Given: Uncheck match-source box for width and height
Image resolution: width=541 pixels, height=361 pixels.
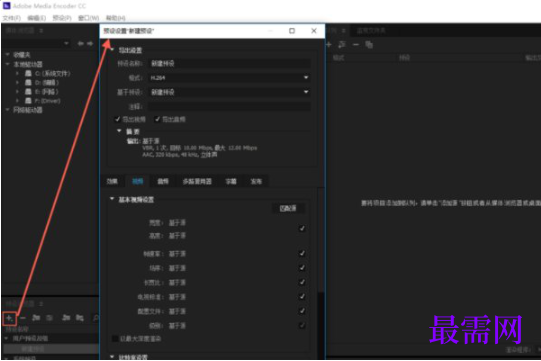Looking at the screenshot, I should pos(302,228).
